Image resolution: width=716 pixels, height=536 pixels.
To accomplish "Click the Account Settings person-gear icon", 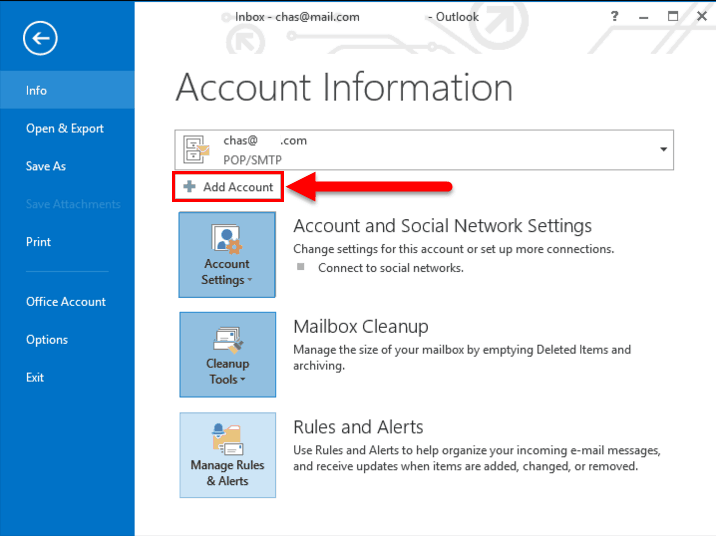I will 226,239.
